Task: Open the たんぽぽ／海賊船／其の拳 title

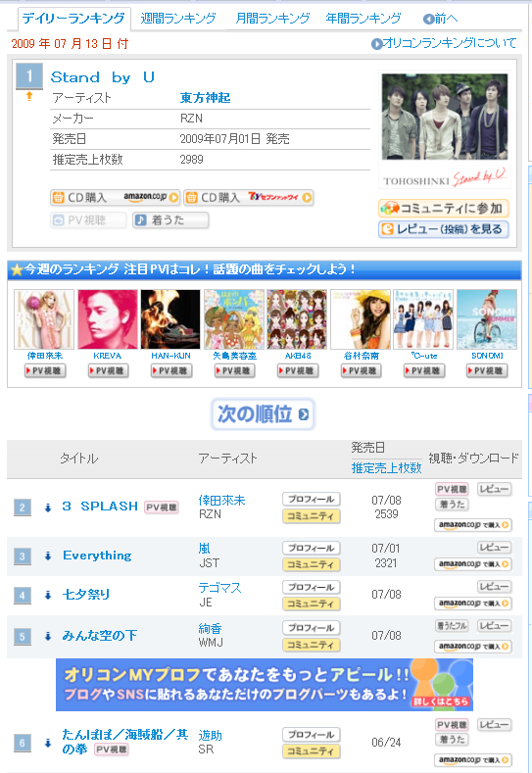Action: tap(124, 742)
